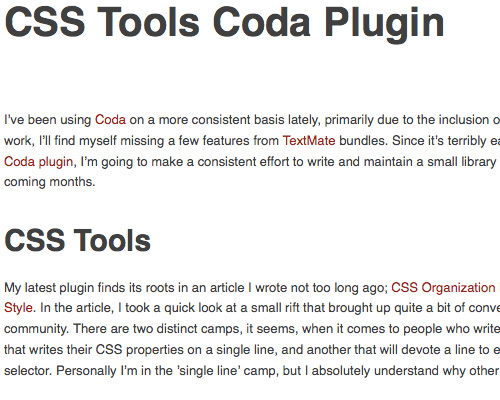Viewport: 500px width, 400px height.
Task: Click the word 'bundles' after TextMate
Action: click(x=363, y=141)
